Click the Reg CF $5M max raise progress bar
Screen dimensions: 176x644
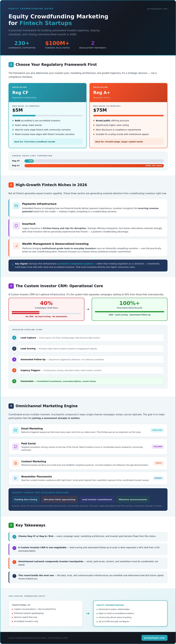coord(47,115)
